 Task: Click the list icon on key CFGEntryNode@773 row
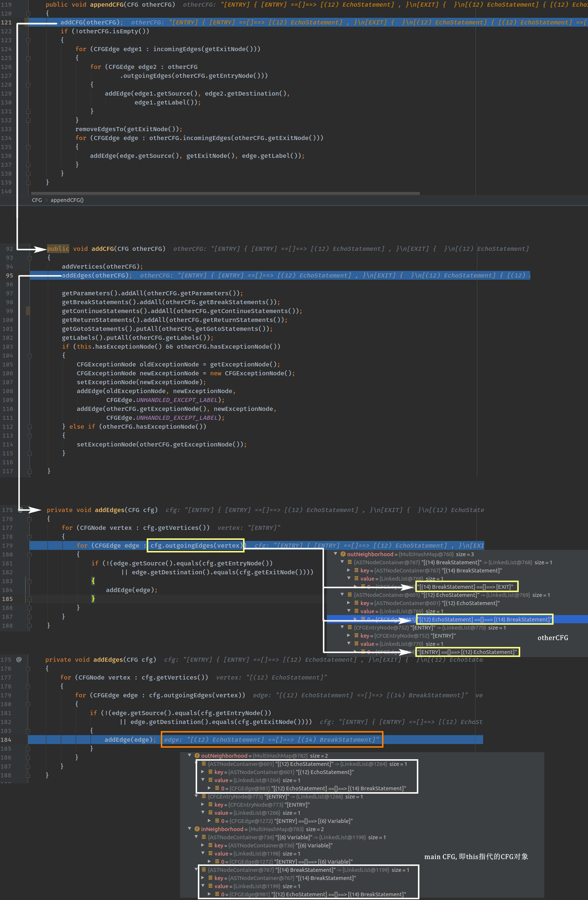pyautogui.click(x=210, y=804)
